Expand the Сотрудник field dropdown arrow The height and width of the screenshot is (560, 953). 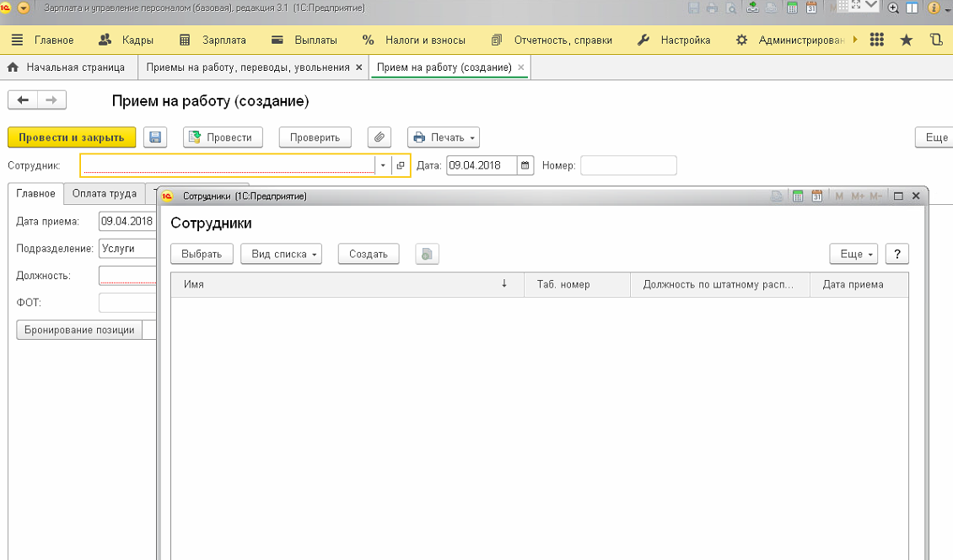point(384,165)
